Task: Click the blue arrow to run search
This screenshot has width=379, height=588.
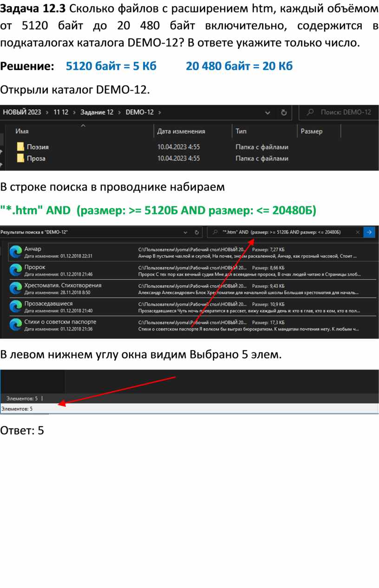Action: coord(369,232)
